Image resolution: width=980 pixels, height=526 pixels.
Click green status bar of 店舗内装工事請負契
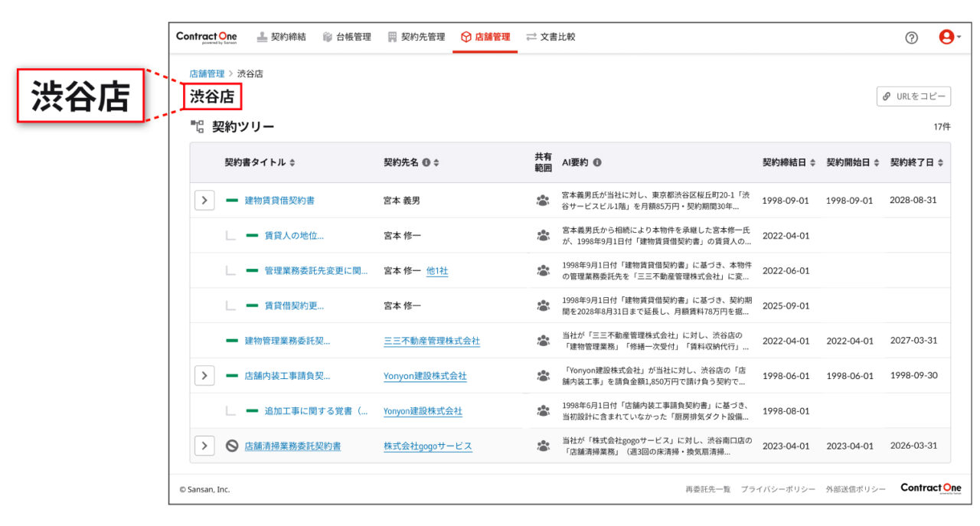tap(232, 376)
